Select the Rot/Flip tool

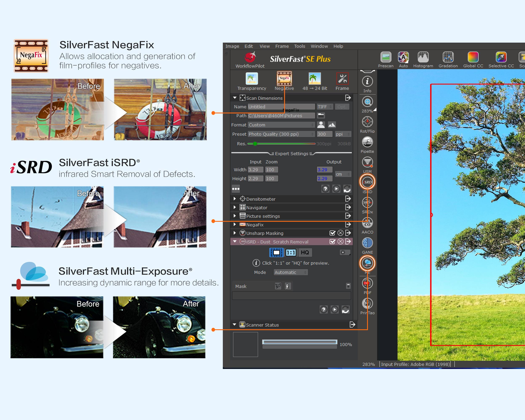coord(367,122)
